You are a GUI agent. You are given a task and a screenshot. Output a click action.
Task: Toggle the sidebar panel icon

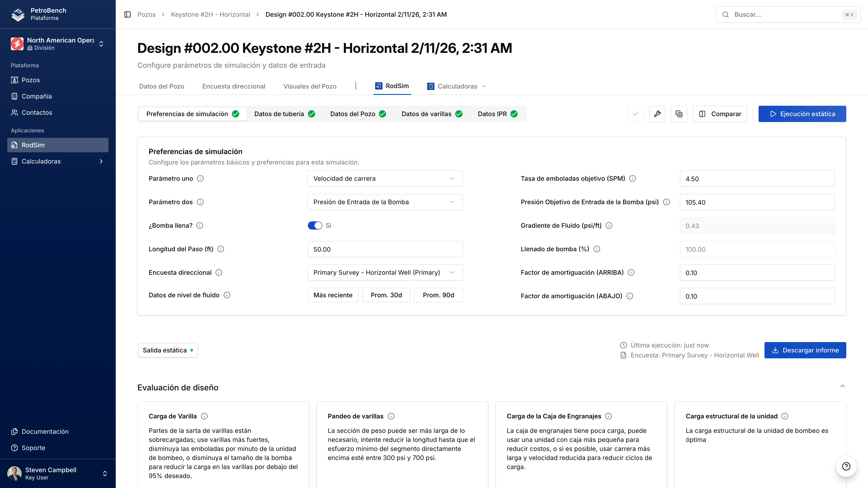(x=127, y=14)
